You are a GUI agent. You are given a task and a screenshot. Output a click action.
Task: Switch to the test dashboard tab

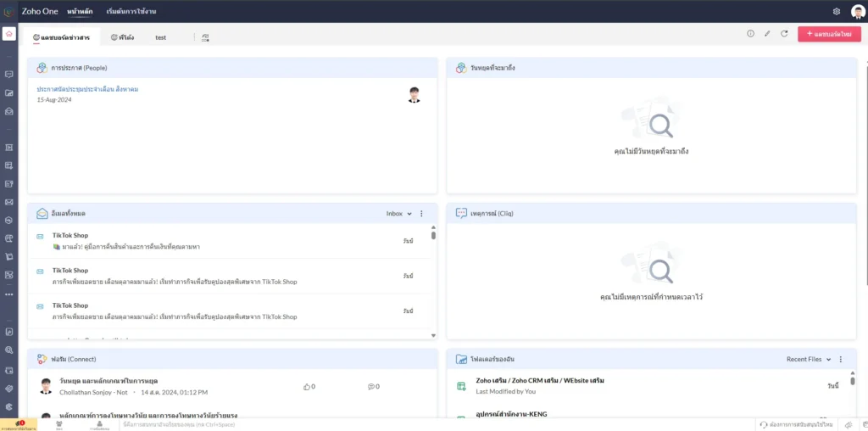[160, 37]
